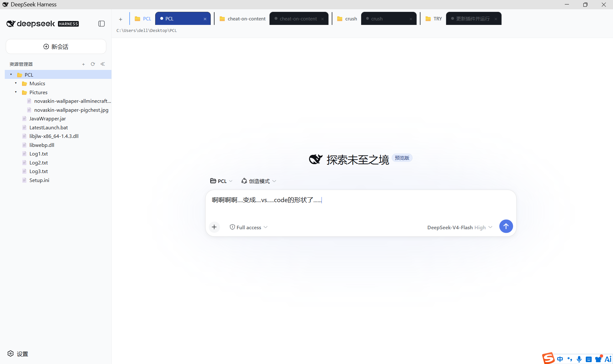Toggle the sidebar panel icon

102,24
